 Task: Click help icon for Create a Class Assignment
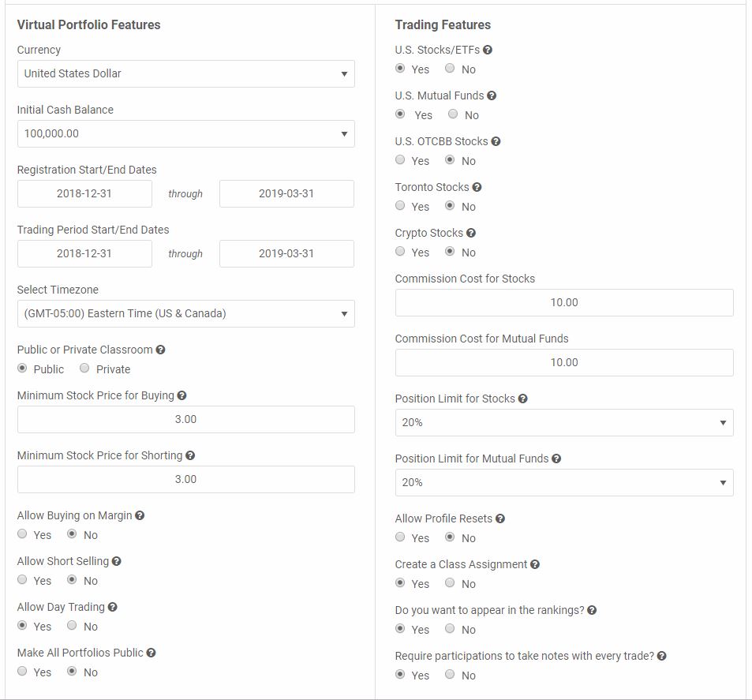tap(535, 565)
